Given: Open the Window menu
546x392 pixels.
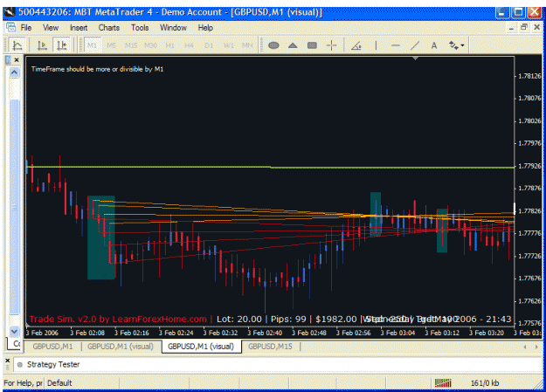Looking at the screenshot, I should coord(173,28).
